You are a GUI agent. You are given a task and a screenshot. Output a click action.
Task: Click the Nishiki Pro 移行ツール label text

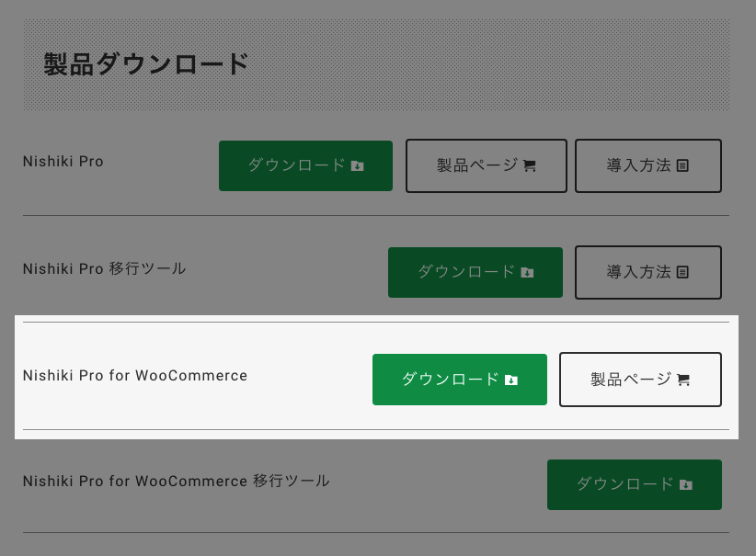point(104,268)
